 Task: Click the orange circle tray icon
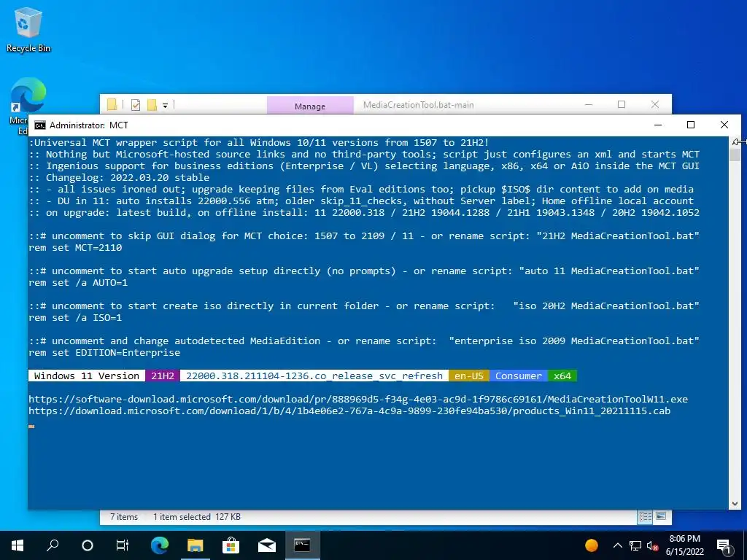pyautogui.click(x=591, y=545)
